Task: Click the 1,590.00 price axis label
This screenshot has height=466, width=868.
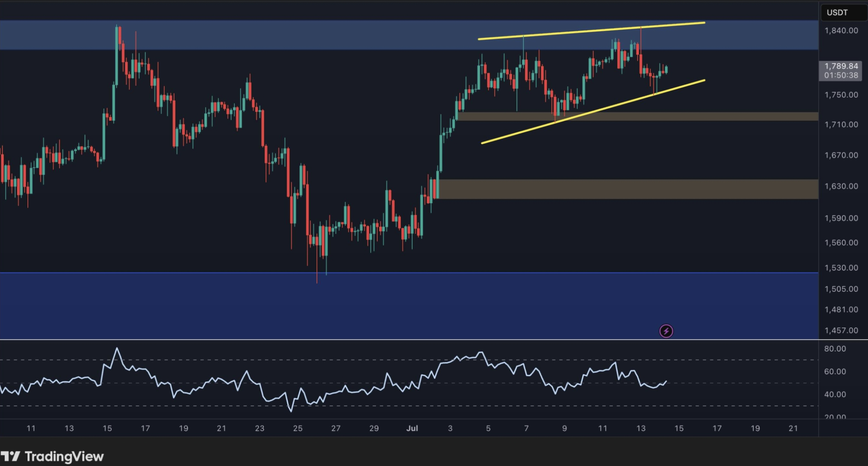Action: 841,218
